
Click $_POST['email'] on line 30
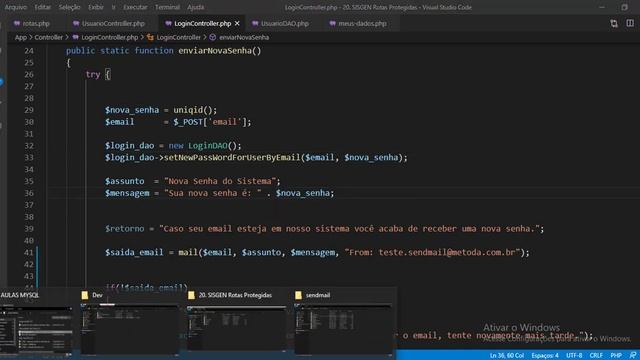pyautogui.click(x=210, y=122)
